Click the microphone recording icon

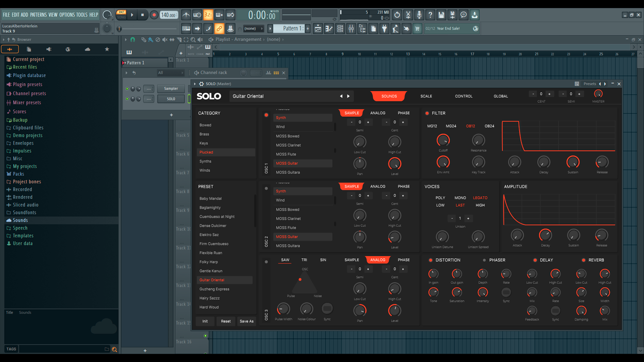(419, 15)
